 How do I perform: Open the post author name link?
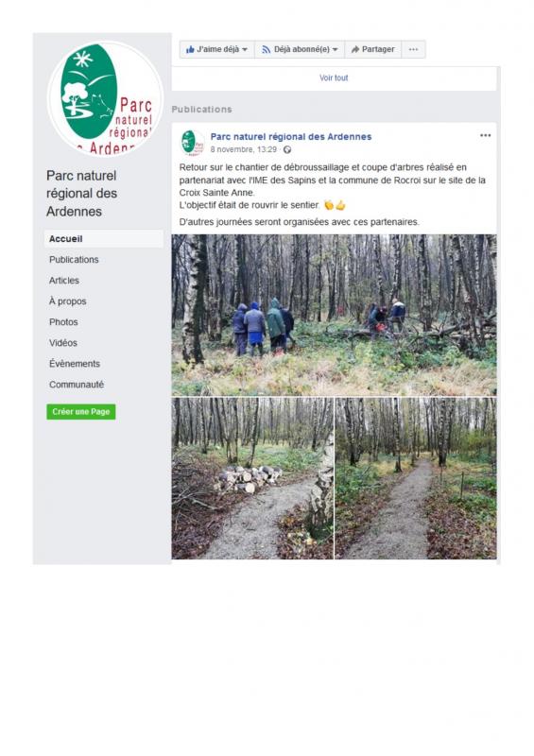[x=291, y=136]
